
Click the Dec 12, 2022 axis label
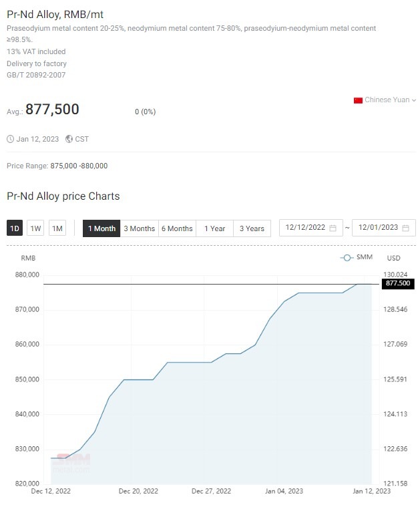pos(51,491)
